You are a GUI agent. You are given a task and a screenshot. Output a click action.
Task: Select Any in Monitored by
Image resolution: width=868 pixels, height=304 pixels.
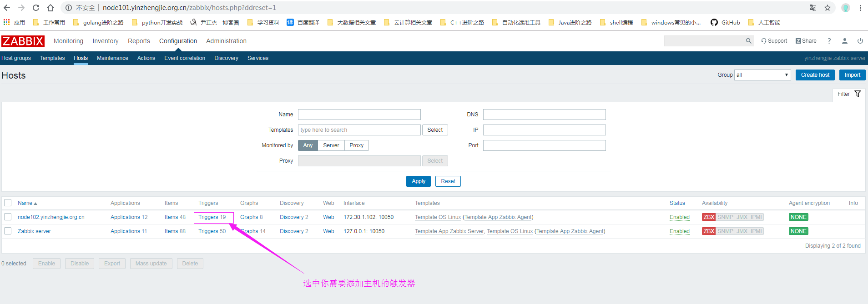coord(308,145)
